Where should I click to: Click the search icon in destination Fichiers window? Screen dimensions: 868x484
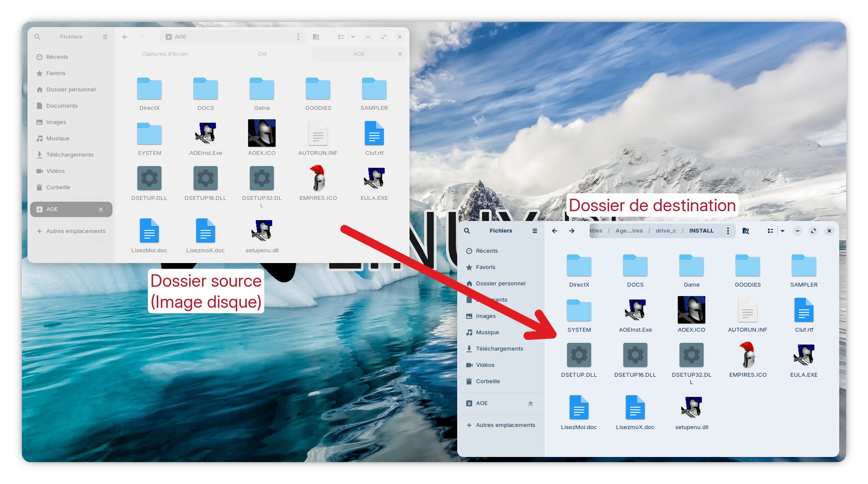pos(467,231)
